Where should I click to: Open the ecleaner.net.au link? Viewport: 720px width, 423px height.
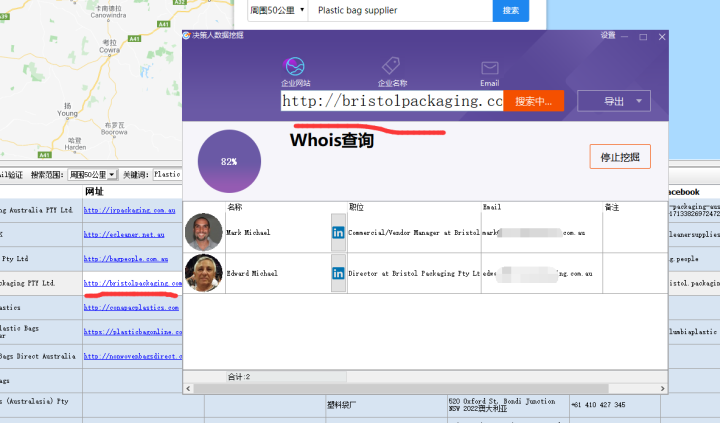[x=124, y=234]
